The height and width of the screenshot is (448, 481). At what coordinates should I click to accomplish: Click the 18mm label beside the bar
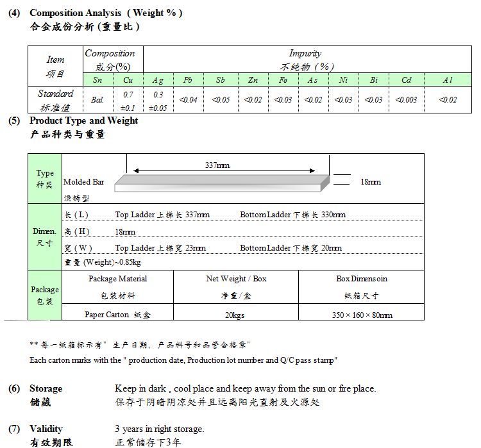[371, 182]
